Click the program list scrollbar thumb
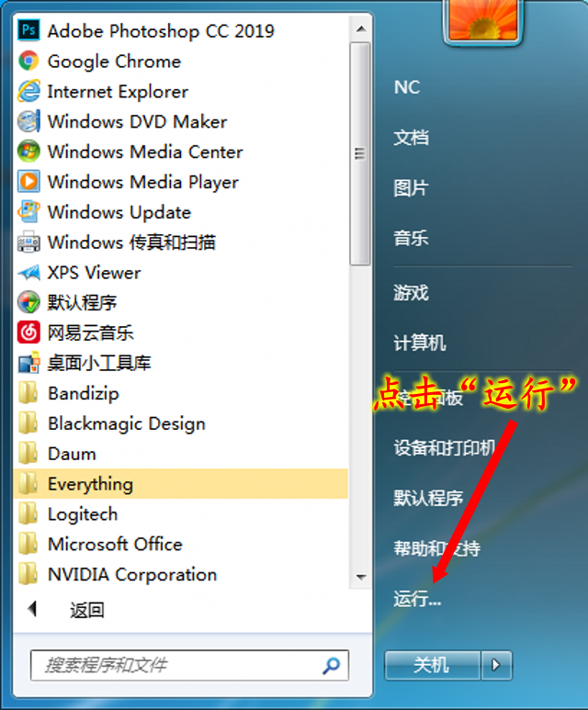 tap(360, 154)
